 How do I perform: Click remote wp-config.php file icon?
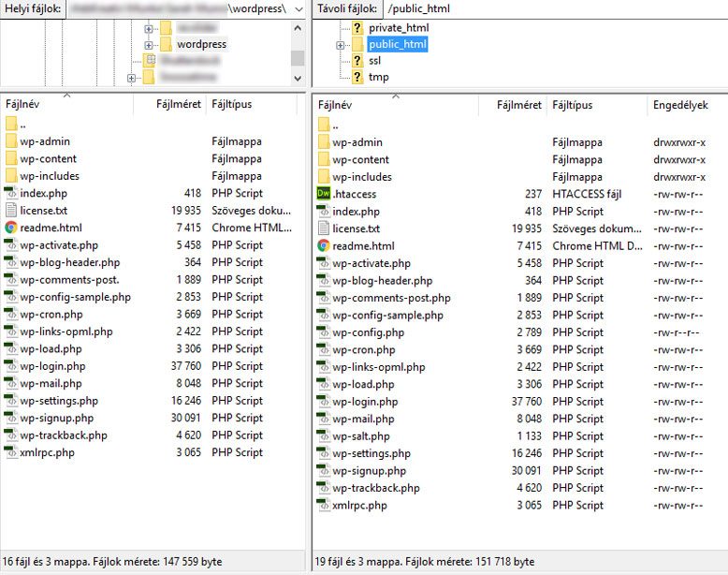click(323, 332)
